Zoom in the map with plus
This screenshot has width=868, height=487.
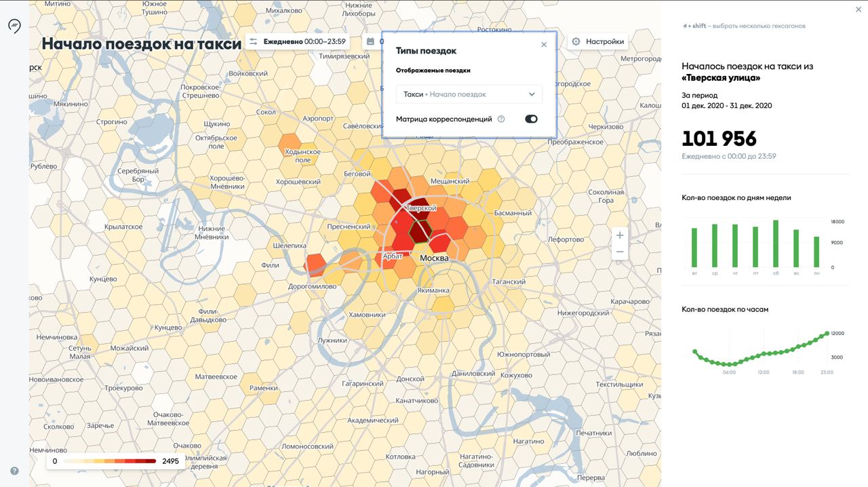coord(619,235)
